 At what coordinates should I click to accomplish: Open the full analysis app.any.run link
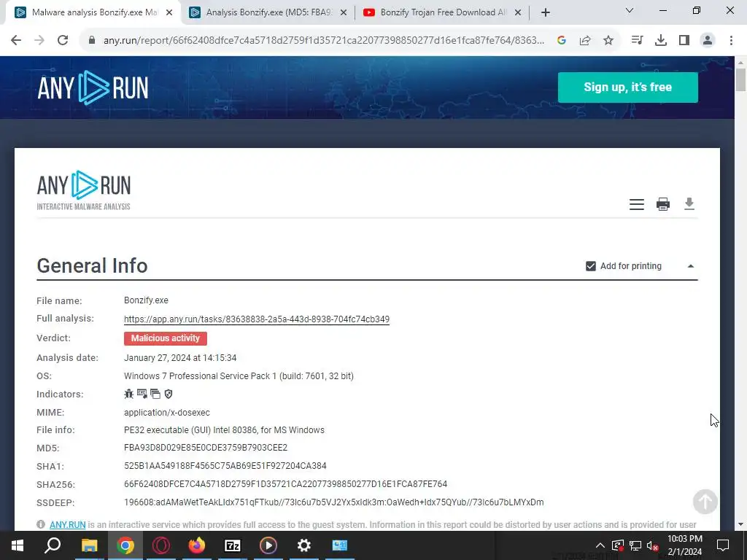tap(257, 319)
